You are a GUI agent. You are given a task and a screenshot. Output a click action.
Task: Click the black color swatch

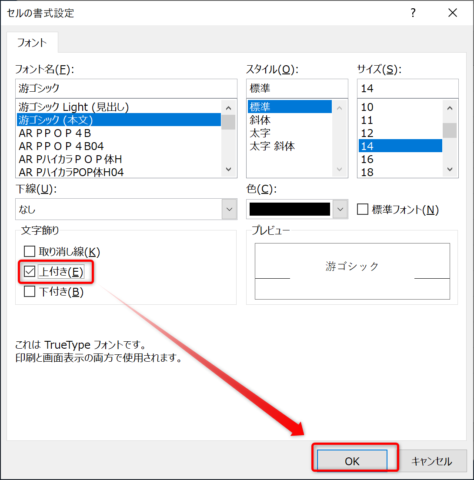[290, 209]
